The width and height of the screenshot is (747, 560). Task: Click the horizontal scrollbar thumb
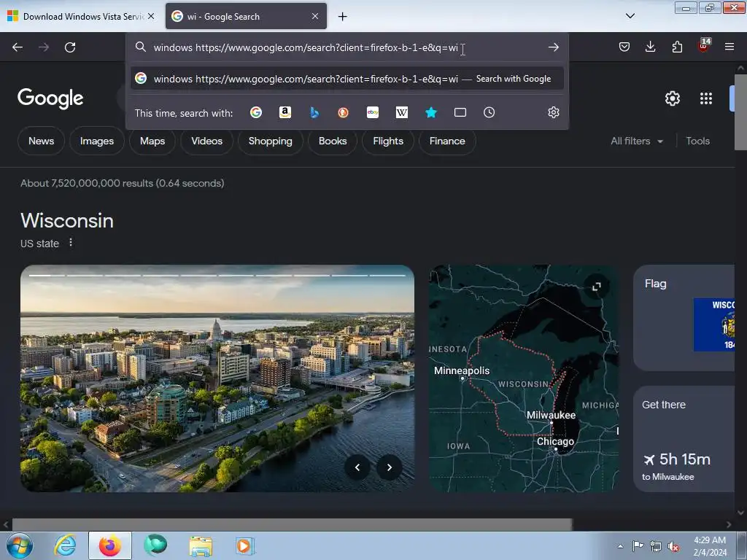pos(292,525)
